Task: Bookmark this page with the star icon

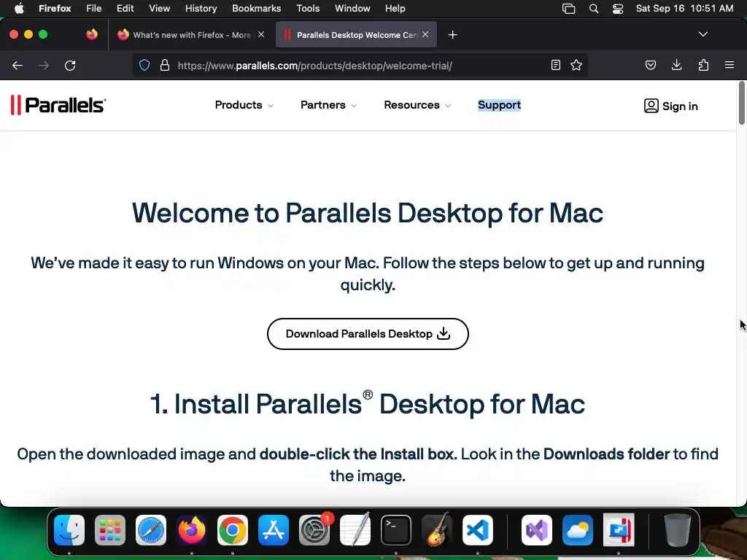Action: (x=576, y=65)
